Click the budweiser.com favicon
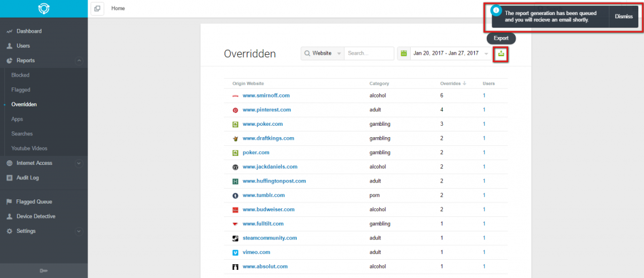 [x=235, y=210]
